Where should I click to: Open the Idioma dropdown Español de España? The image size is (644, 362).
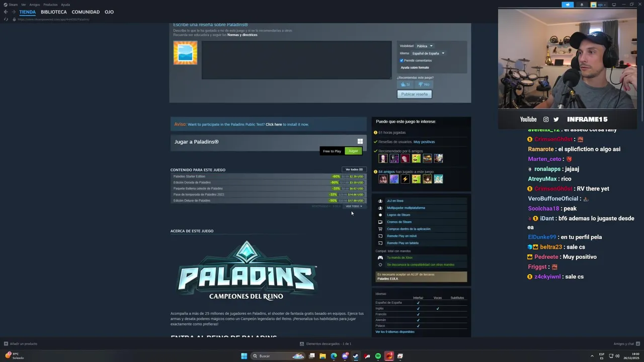coord(428,53)
